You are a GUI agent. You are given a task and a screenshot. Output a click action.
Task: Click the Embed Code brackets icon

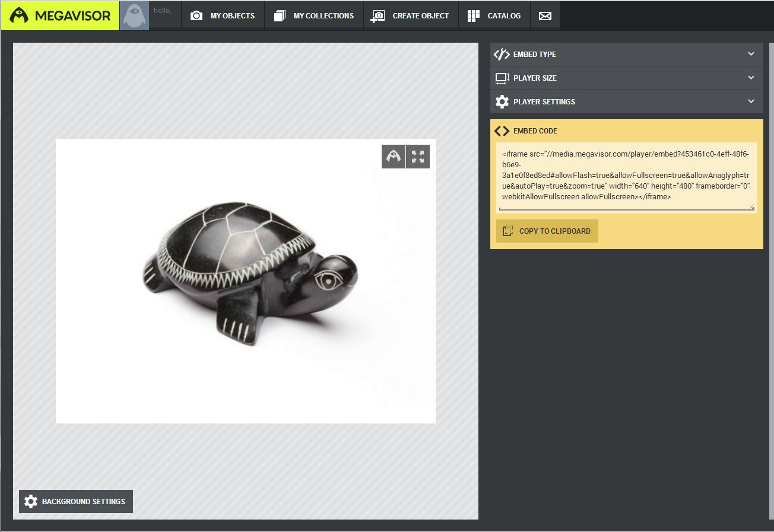point(502,131)
